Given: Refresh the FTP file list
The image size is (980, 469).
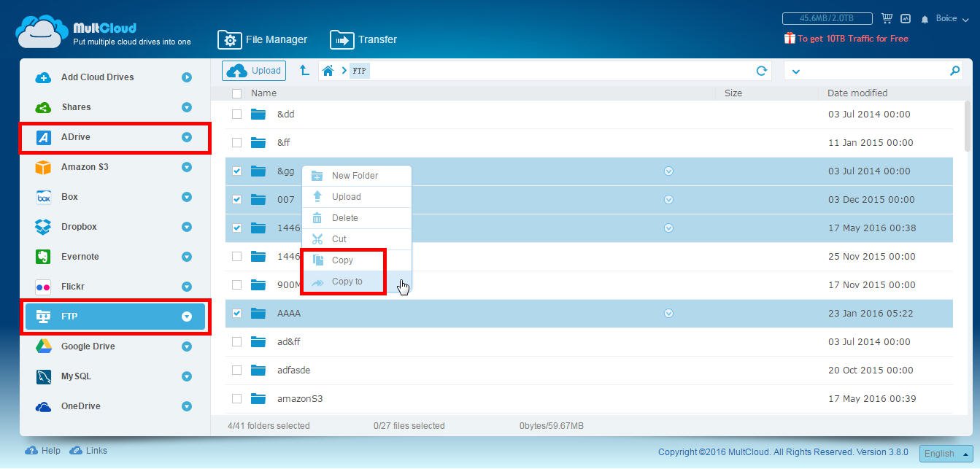Looking at the screenshot, I should point(762,71).
